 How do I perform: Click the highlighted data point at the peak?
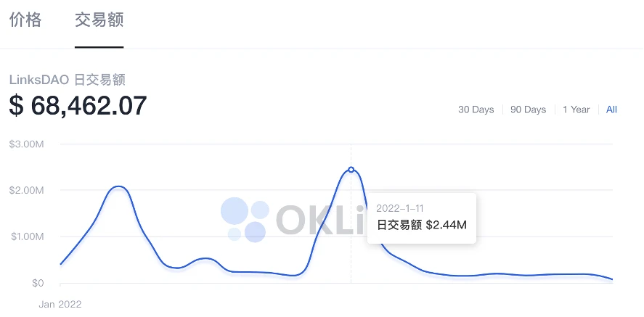pos(351,170)
